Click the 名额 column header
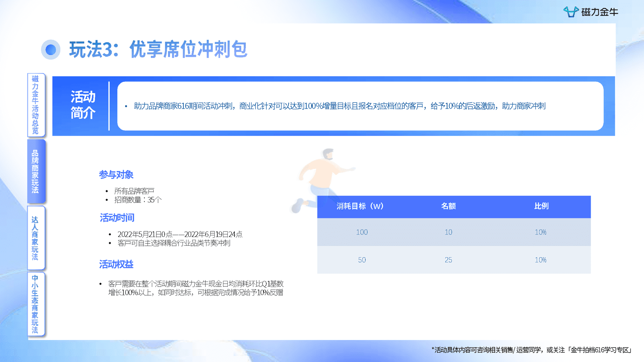 point(448,206)
